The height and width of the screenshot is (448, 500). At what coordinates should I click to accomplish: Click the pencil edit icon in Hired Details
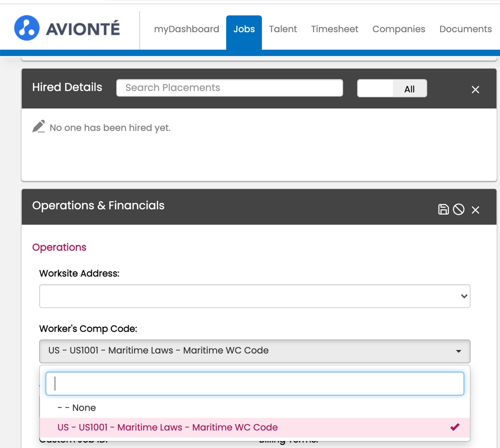click(x=39, y=126)
